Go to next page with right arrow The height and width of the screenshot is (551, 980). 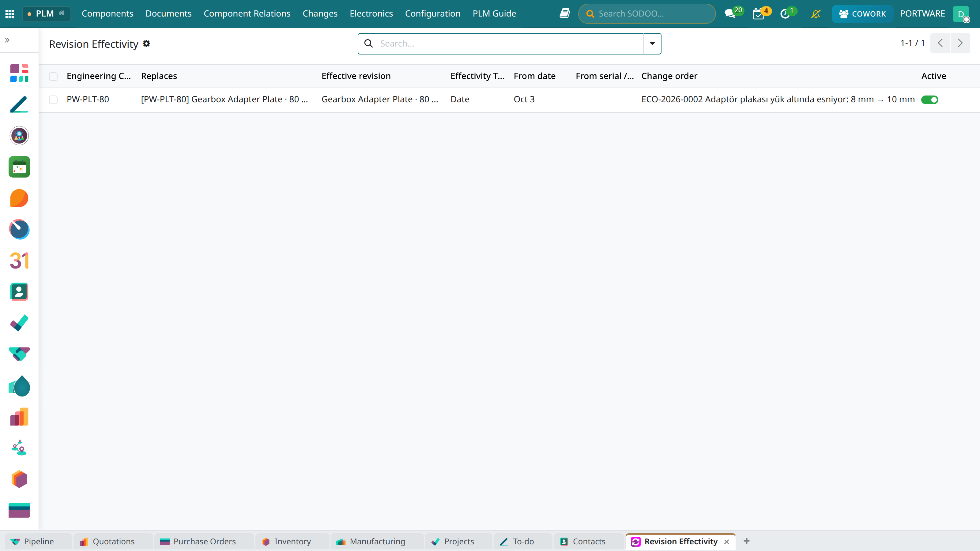click(960, 43)
